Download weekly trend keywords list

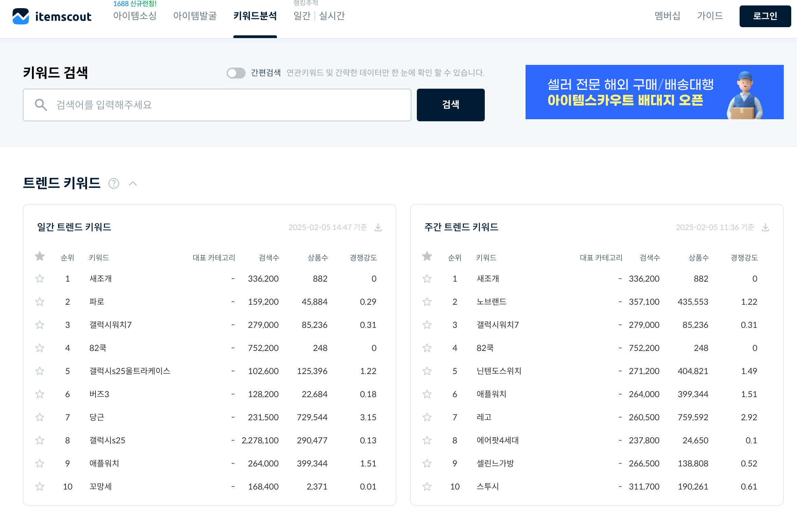[765, 227]
